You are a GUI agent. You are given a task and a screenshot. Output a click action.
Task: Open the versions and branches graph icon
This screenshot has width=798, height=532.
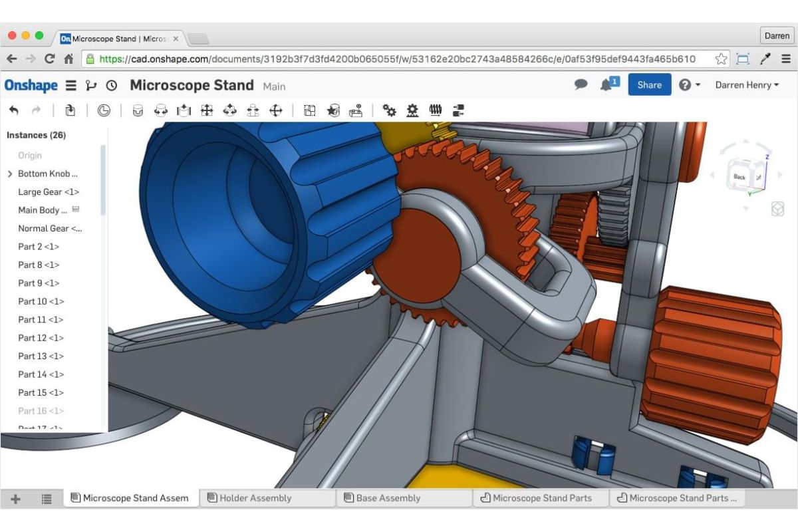91,85
